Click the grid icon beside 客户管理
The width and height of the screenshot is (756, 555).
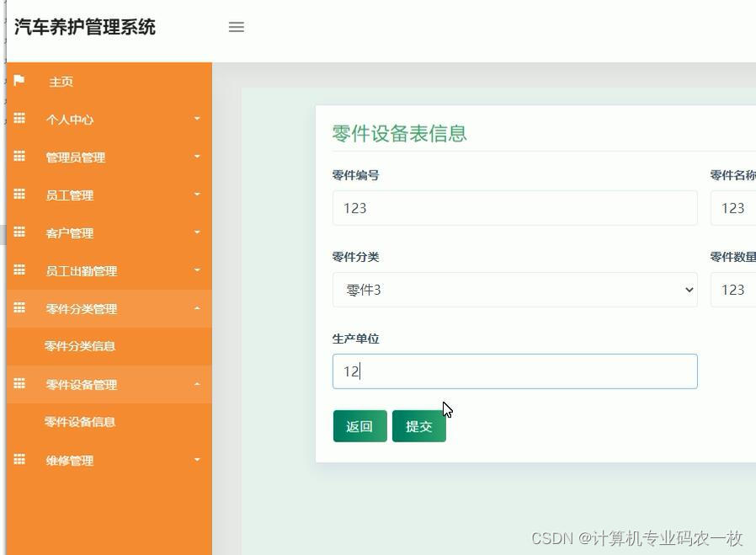pos(19,232)
